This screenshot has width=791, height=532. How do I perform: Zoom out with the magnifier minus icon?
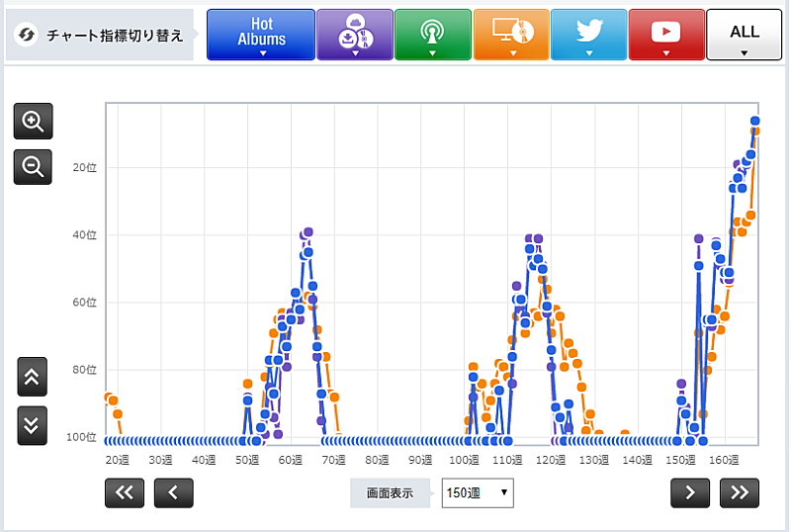pos(33,167)
